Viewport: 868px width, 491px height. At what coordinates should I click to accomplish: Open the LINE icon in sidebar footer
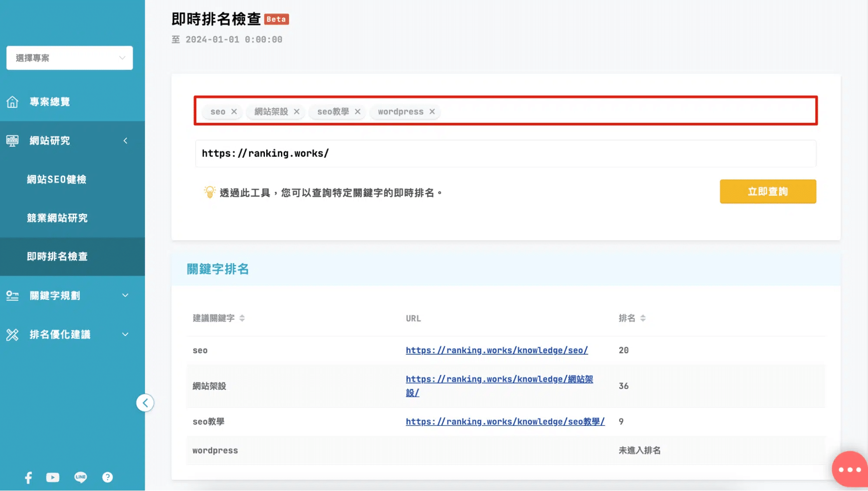81,478
